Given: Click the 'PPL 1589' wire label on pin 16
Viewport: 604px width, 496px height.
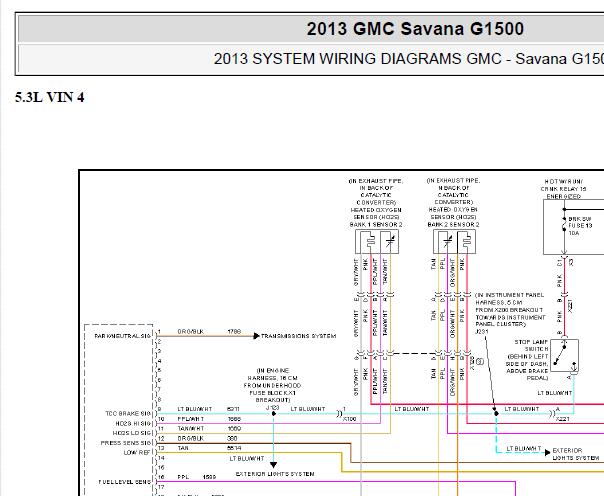Looking at the screenshot, I should click(x=196, y=477).
